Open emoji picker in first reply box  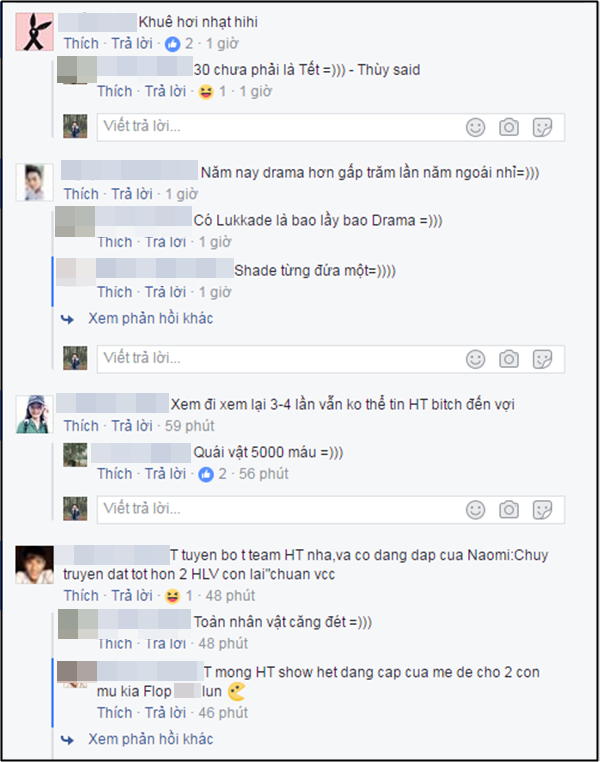coord(475,128)
